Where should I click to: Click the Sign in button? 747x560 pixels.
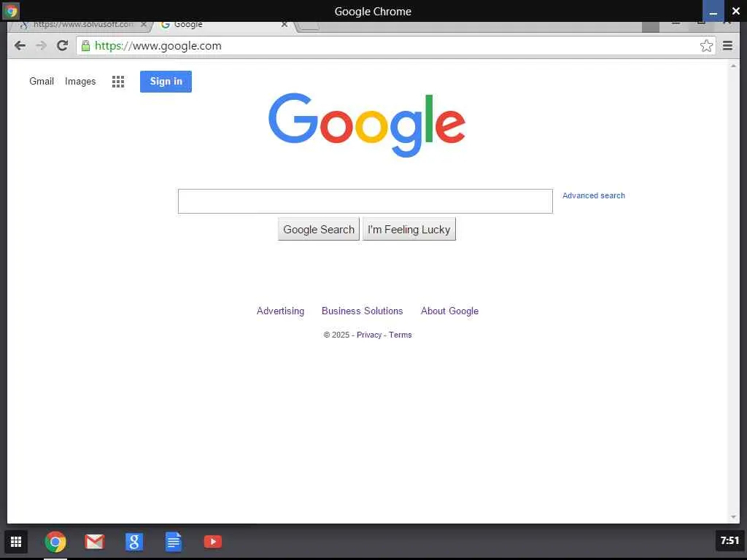[166, 82]
